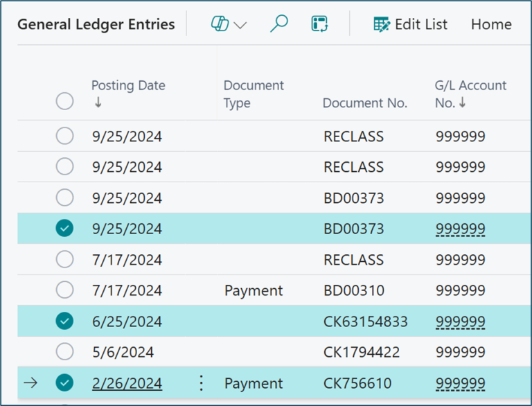
Task: Click the Document Type column header
Action: [x=254, y=94]
